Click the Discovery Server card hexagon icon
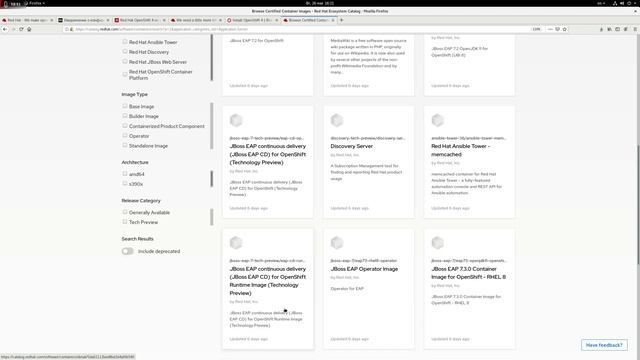Screen dimensions: 640x360 [x=337, y=120]
